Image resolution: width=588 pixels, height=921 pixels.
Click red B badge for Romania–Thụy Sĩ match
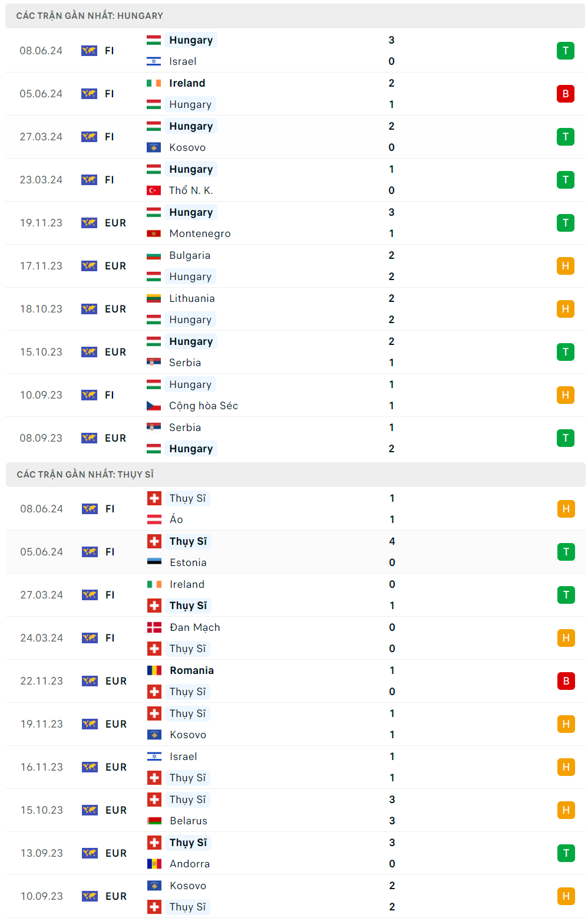pyautogui.click(x=566, y=681)
